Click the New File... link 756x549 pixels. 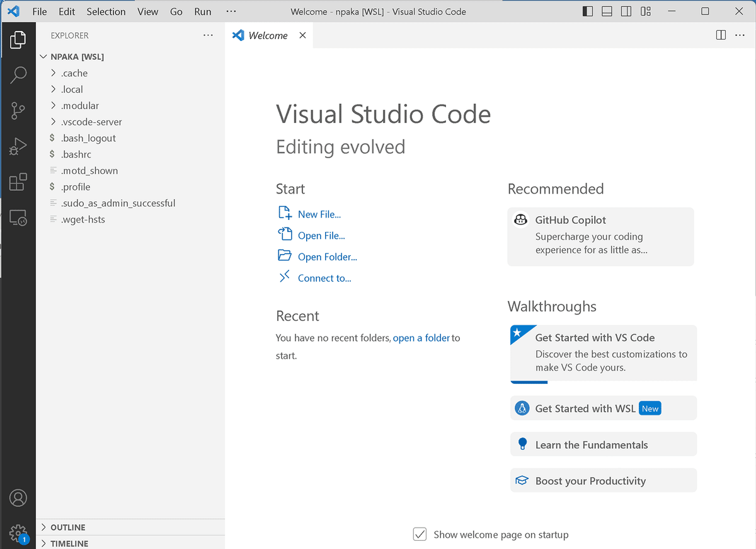pyautogui.click(x=319, y=214)
